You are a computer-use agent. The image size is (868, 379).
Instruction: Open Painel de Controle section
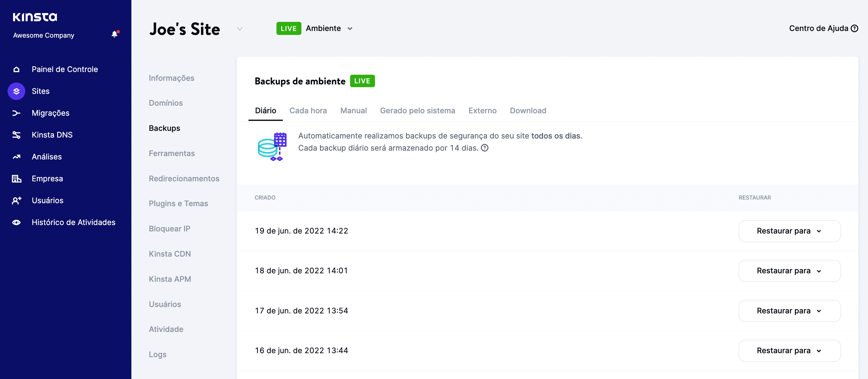tap(65, 69)
